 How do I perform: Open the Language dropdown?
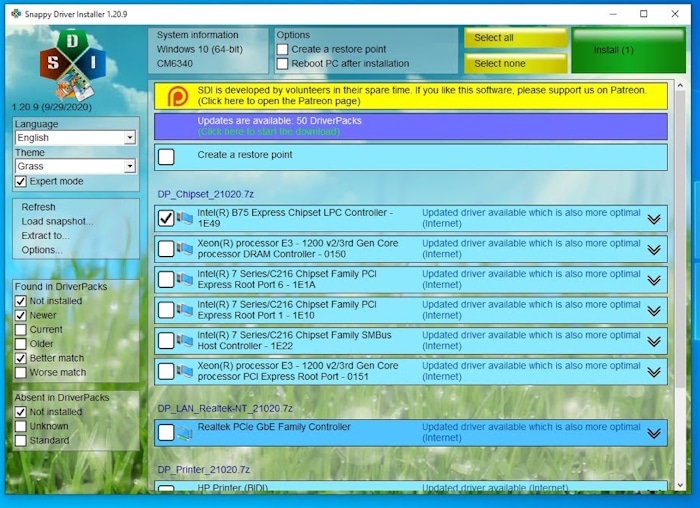coord(130,138)
